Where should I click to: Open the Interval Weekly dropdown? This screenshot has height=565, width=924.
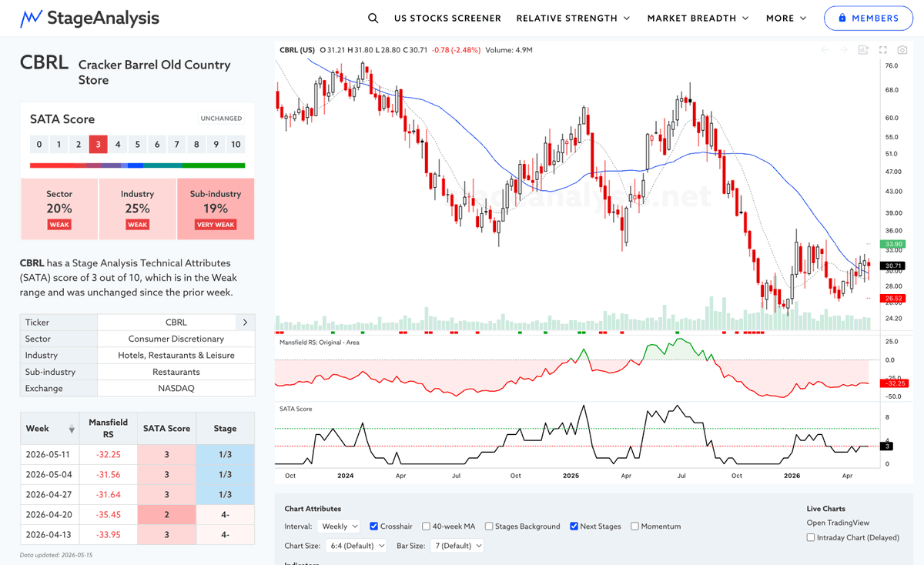[x=339, y=527]
